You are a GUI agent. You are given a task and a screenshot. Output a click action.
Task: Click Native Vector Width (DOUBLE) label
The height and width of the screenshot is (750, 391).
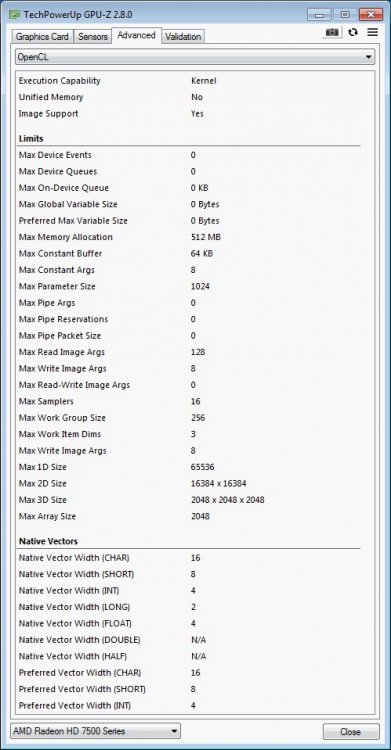79,640
